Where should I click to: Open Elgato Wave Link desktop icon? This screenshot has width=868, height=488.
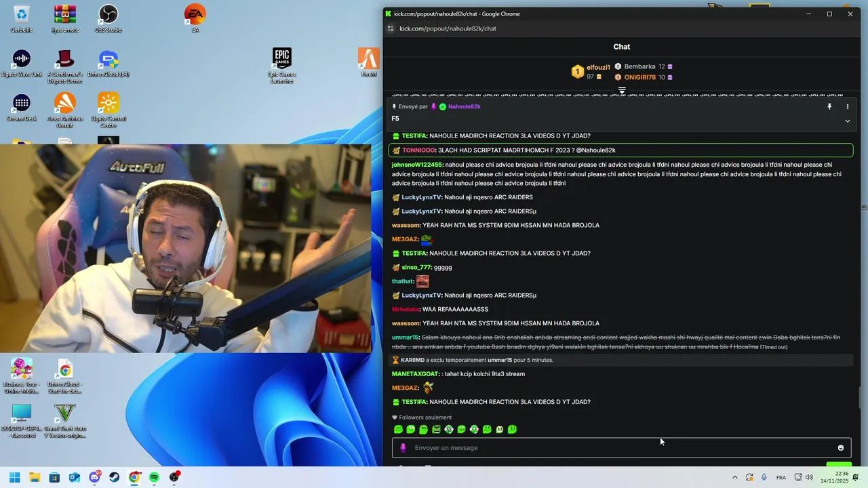tap(21, 62)
